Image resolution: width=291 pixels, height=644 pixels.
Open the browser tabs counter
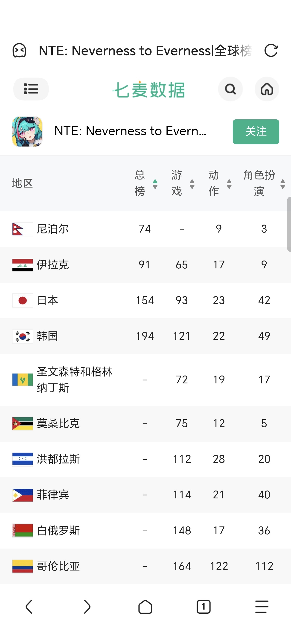pos(204,607)
